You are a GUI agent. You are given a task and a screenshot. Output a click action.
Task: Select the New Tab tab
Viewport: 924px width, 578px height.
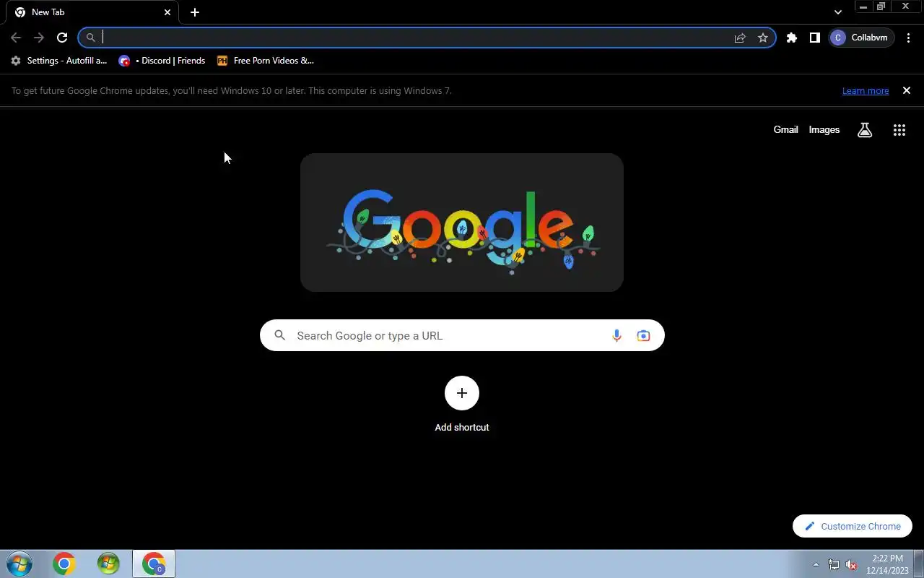pos(92,12)
